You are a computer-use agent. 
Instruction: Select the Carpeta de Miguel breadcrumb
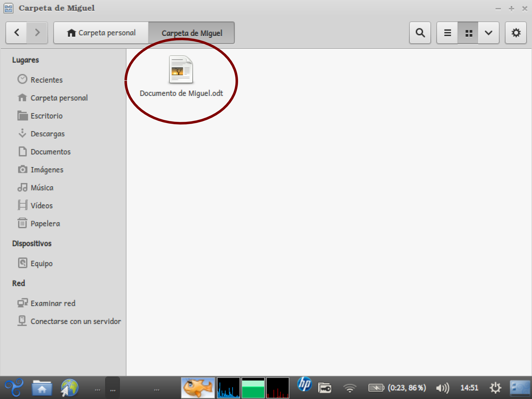click(192, 33)
